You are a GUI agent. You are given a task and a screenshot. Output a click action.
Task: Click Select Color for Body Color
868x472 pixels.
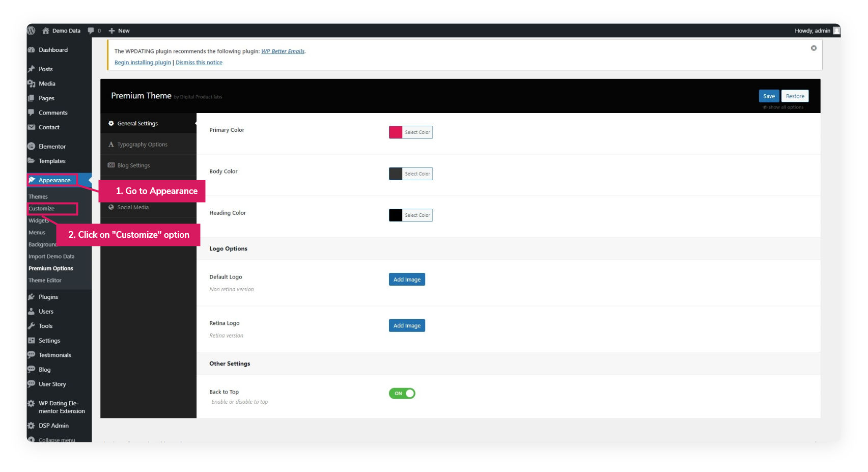[417, 174]
